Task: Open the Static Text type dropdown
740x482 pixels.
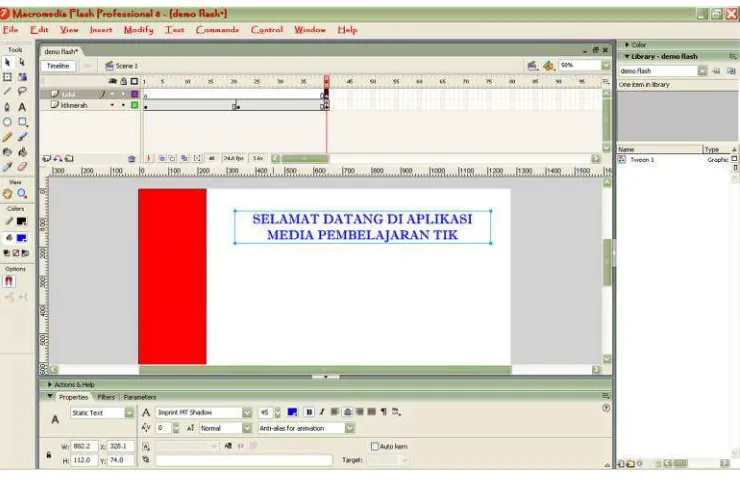Action: [129, 413]
